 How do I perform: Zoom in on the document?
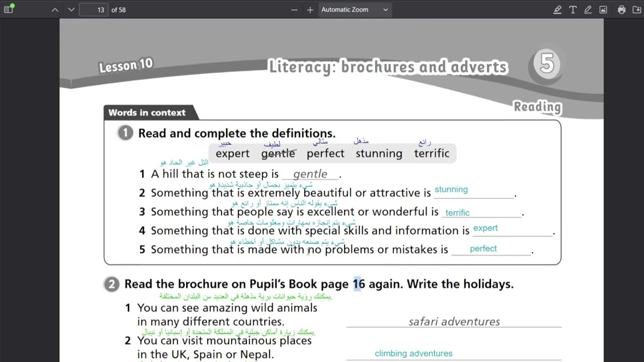310,10
